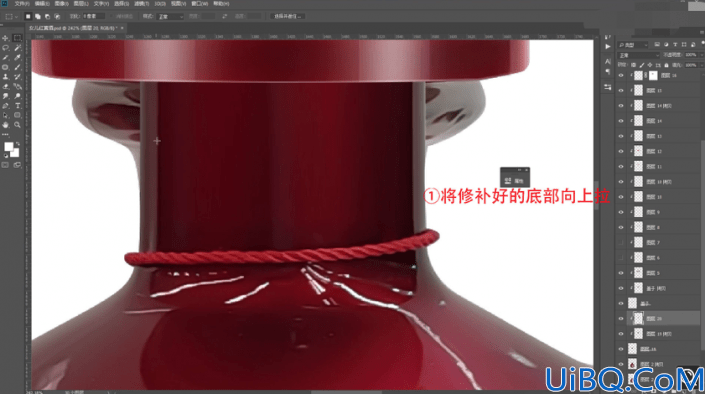705x394 pixels.
Task: Open the Edit Toolbar three-dots menu
Action: (x=5, y=134)
